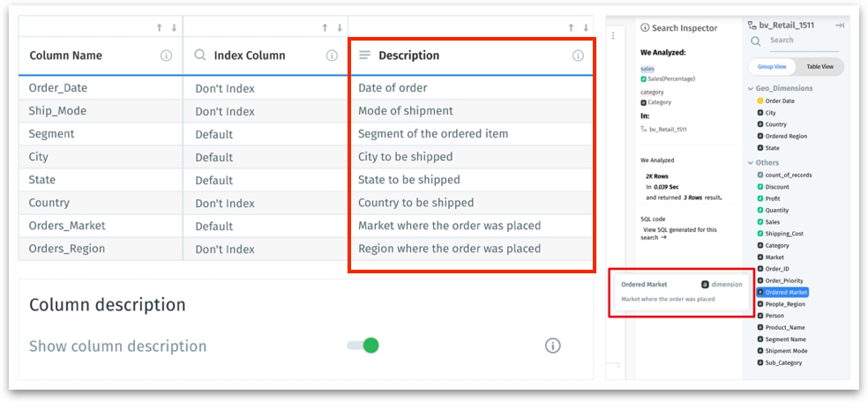Click the info icon beside Index Column header
This screenshot has height=402, width=868.
(x=332, y=56)
